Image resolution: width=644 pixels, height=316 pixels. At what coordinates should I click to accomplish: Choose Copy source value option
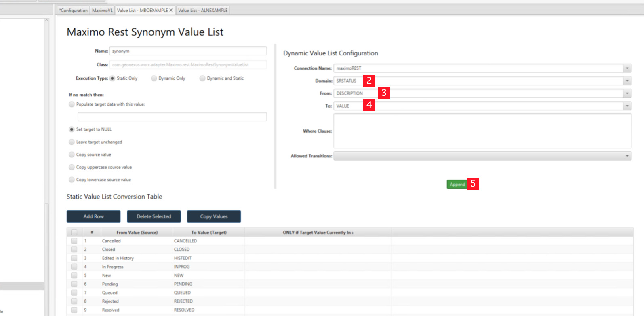click(x=72, y=155)
